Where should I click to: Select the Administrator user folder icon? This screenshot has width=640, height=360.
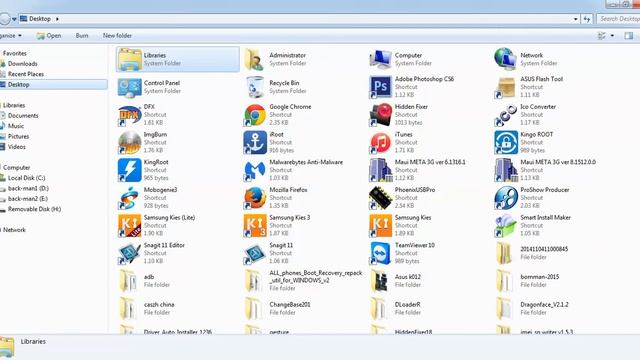(255, 59)
